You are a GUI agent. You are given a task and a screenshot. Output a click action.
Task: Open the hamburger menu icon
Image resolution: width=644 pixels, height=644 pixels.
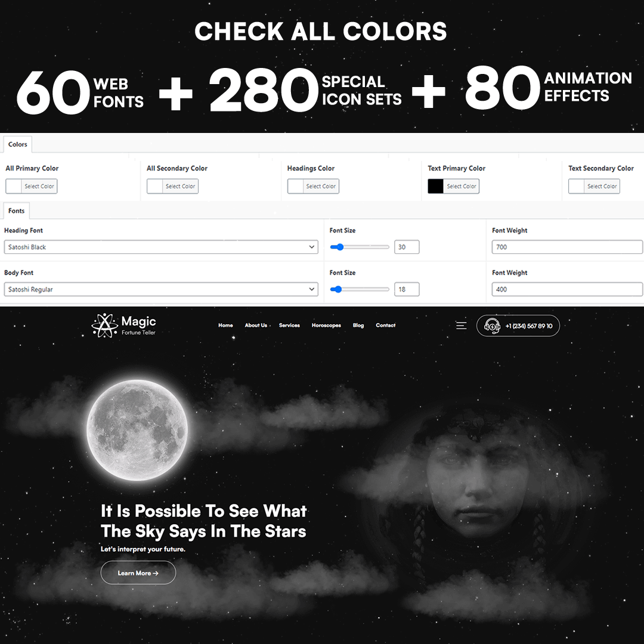461,326
